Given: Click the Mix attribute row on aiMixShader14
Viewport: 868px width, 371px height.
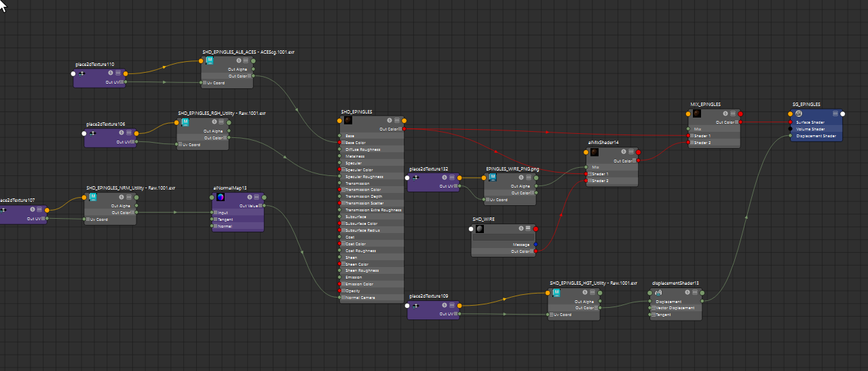Looking at the screenshot, I should (612, 167).
